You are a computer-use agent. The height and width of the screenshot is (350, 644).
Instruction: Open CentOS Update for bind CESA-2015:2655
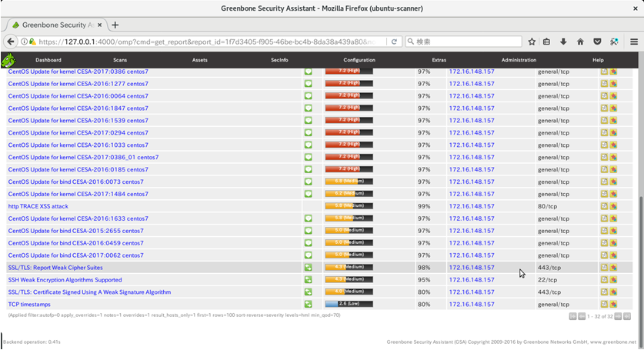pos(76,231)
